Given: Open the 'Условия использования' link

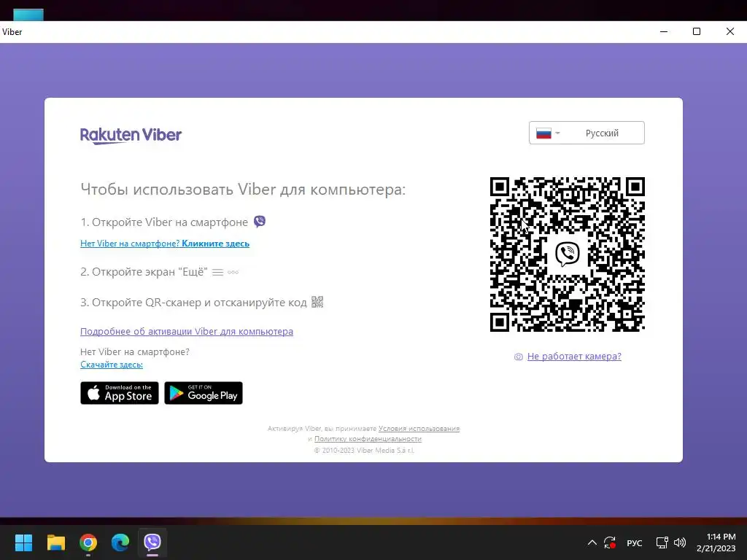Looking at the screenshot, I should pyautogui.click(x=419, y=429).
